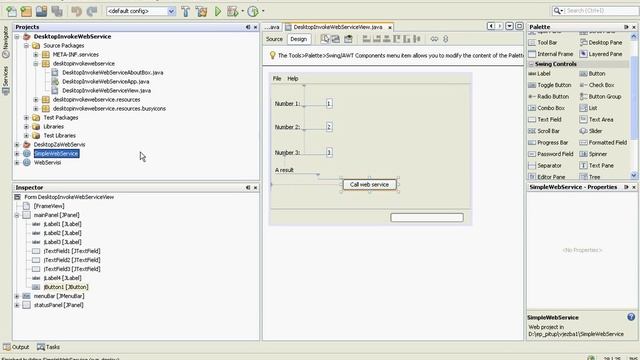Click the Undo toolbar icon
Viewport: 640px width, 360px height.
tap(76, 11)
